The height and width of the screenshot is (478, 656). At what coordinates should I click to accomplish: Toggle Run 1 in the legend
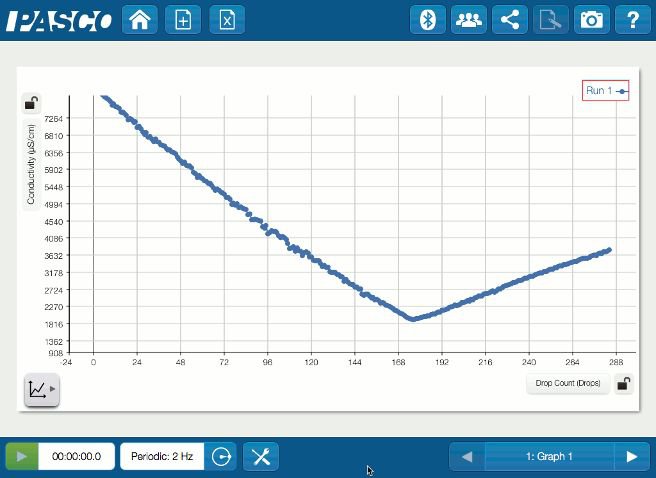tap(606, 91)
